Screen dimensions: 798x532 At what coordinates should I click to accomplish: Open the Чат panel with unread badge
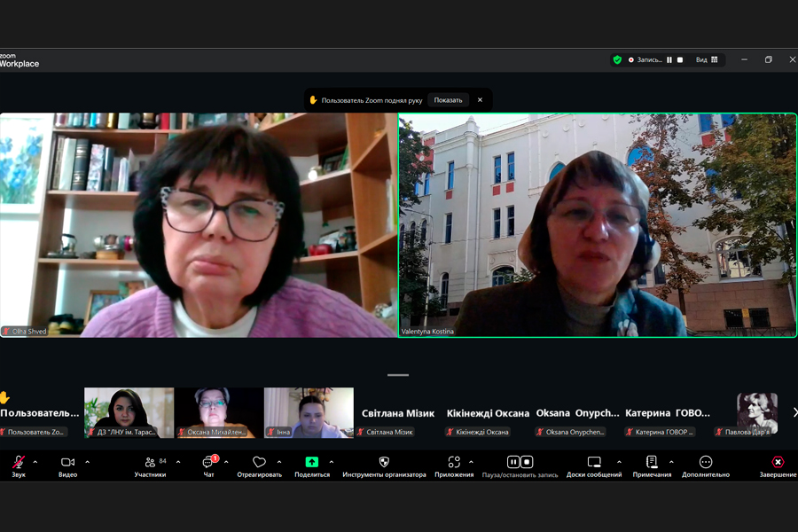[208, 465]
